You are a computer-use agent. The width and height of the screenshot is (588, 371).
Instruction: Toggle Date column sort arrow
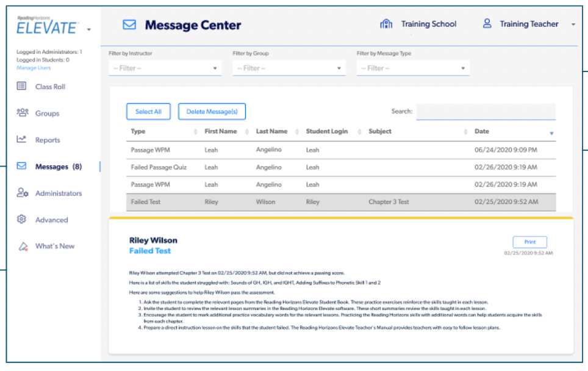tap(551, 133)
